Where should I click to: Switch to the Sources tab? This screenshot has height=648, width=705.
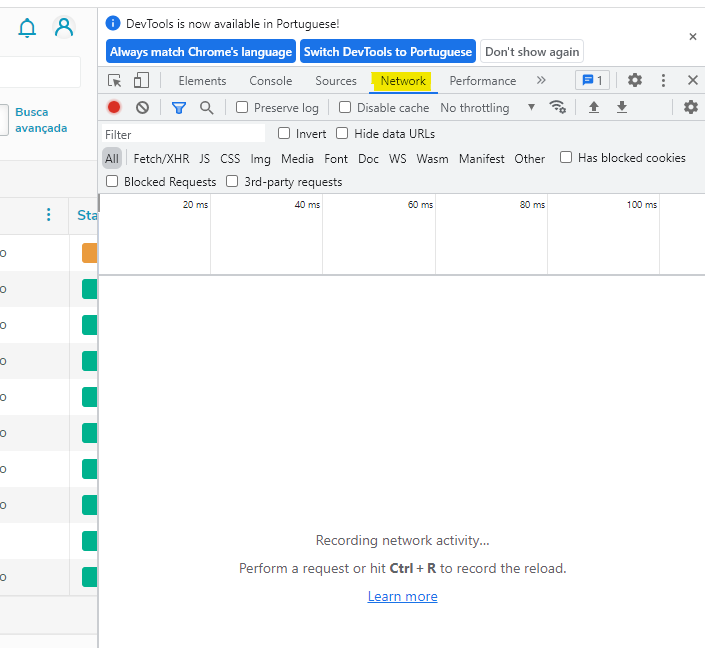point(336,81)
